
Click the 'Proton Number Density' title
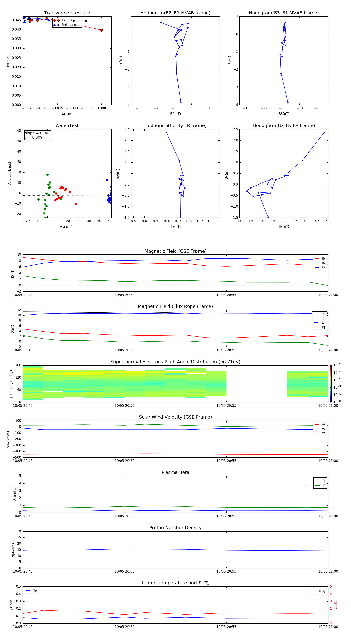175,528
